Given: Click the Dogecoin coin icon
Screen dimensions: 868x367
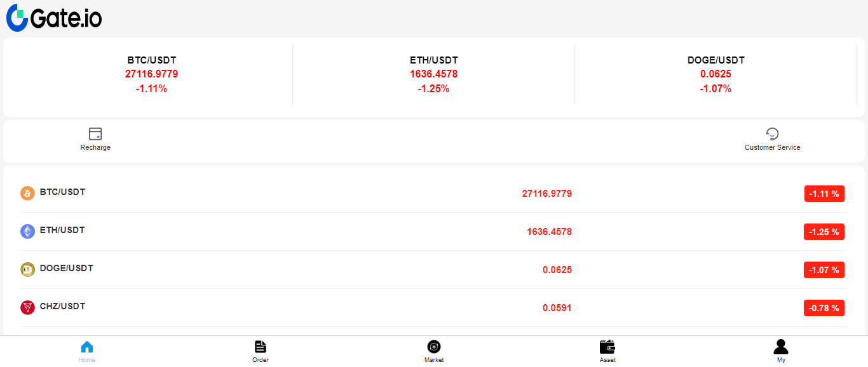Looking at the screenshot, I should click(x=27, y=269).
